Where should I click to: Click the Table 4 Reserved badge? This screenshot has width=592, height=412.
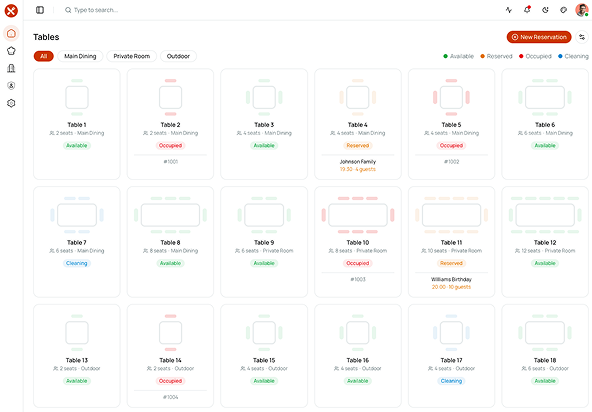[358, 145]
